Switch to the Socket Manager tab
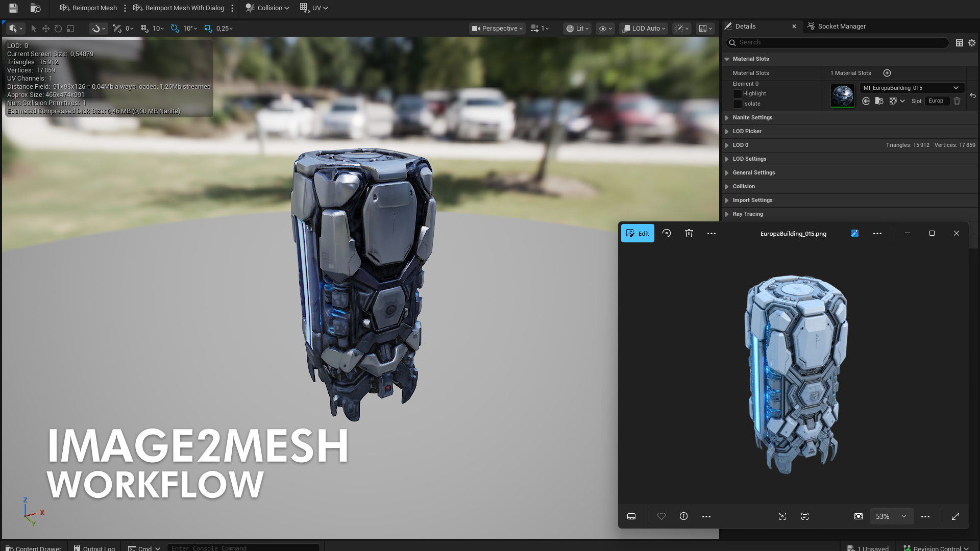This screenshot has height=551, width=980. coord(841,26)
